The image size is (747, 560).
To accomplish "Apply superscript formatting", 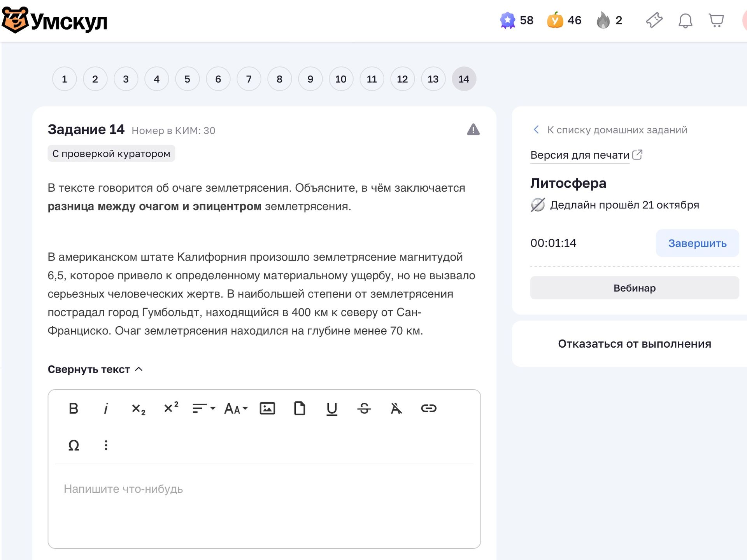I will [x=171, y=408].
